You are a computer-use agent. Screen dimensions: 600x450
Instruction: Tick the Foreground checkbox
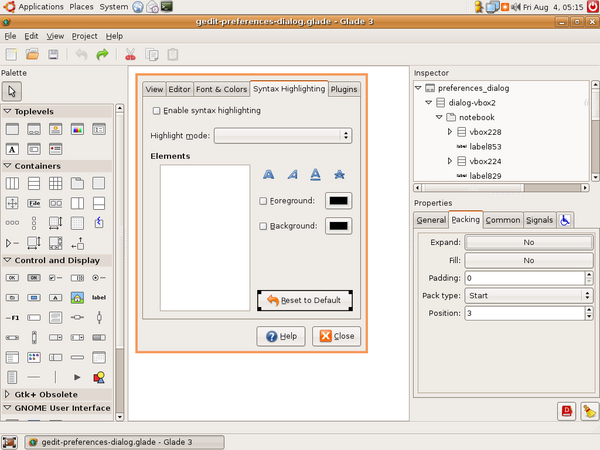click(x=263, y=201)
